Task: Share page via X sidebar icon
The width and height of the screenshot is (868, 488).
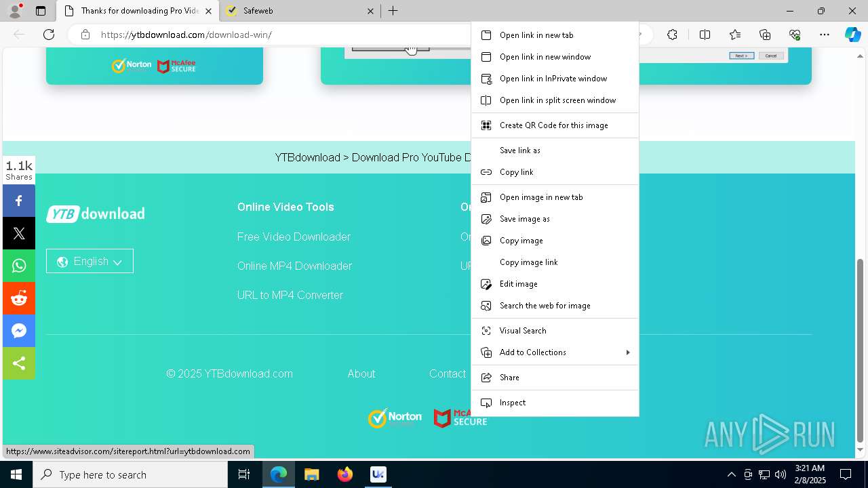Action: [x=19, y=233]
